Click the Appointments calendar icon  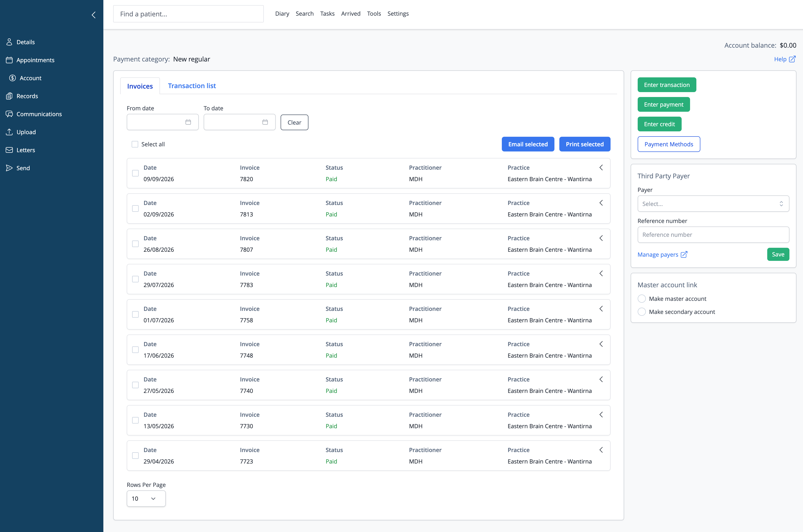pyautogui.click(x=9, y=60)
